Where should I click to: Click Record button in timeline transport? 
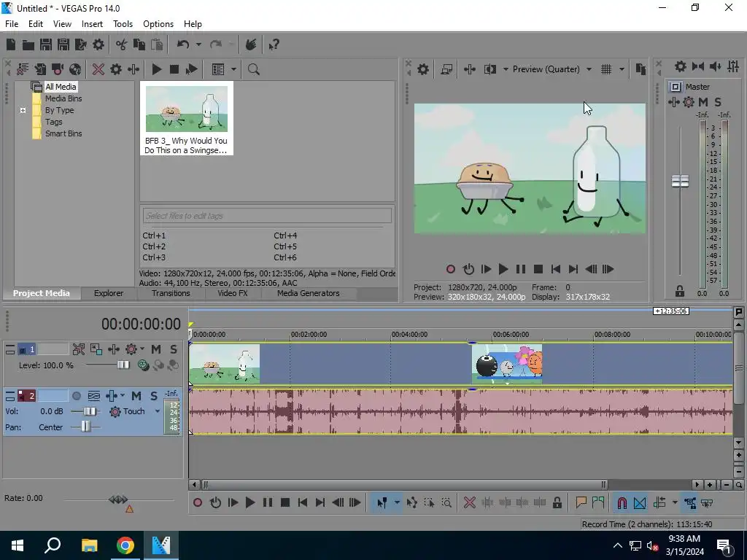pyautogui.click(x=198, y=503)
